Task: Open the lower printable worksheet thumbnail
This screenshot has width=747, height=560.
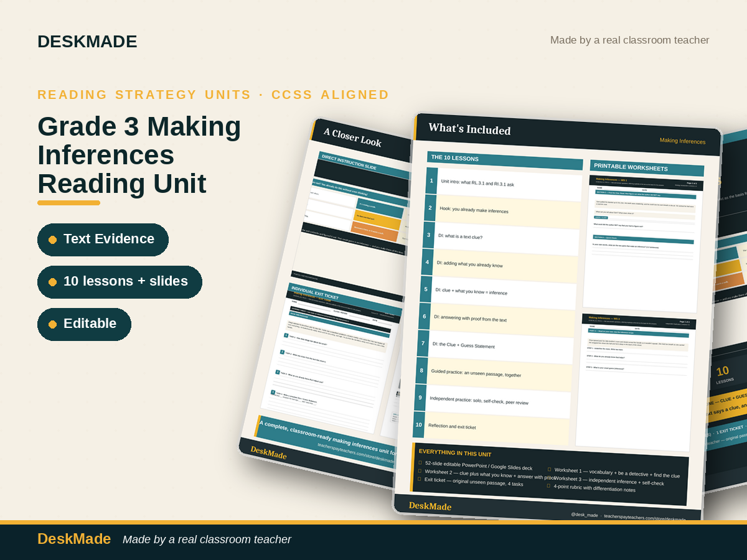Action: point(636,382)
